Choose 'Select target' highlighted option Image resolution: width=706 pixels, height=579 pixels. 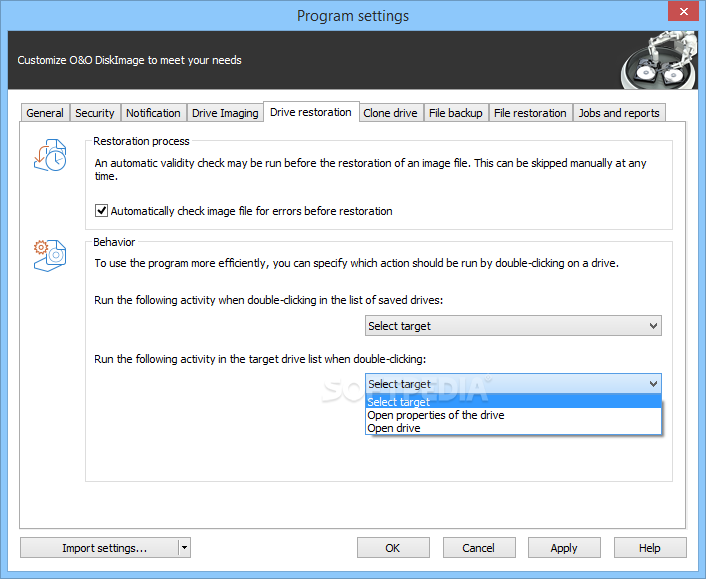click(x=513, y=402)
